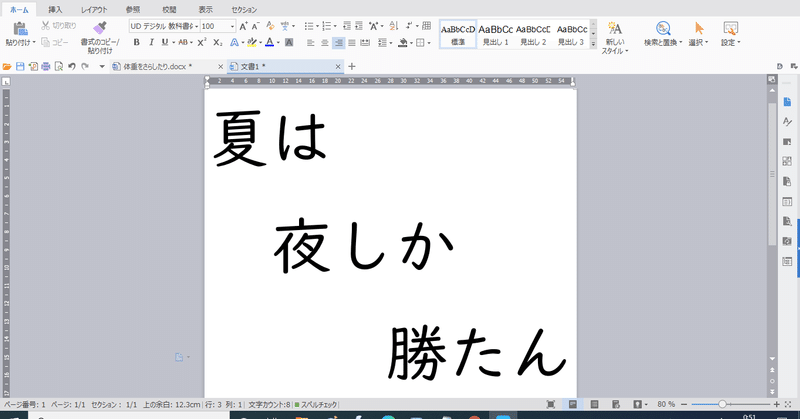Viewport: 800px width, 419px height.
Task: Click New Style (新しいスタイル) button
Action: [615, 37]
